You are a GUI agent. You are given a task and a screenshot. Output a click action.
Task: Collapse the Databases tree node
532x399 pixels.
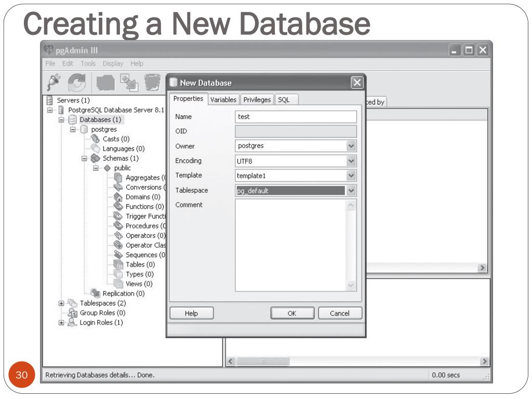click(61, 120)
